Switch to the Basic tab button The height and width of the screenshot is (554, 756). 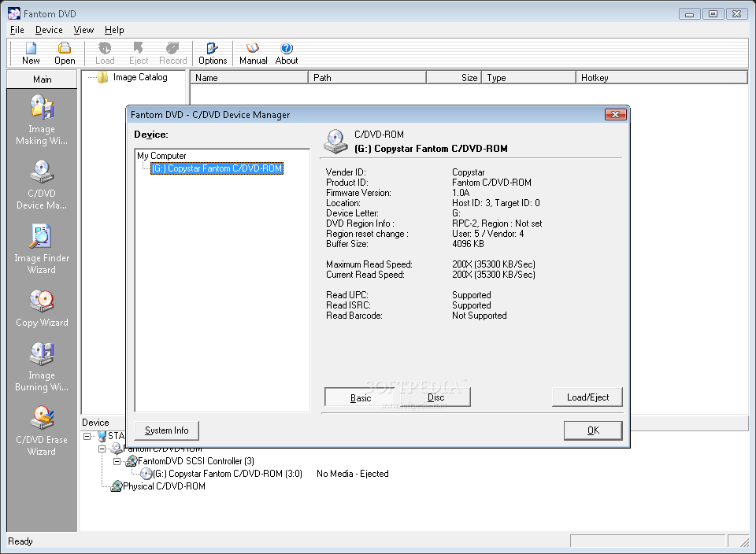coord(361,398)
